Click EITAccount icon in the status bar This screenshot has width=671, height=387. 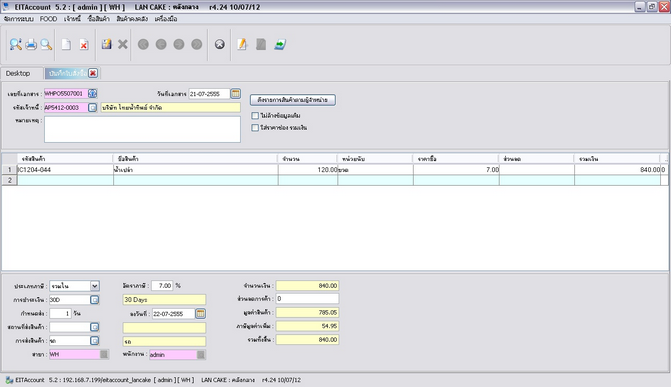tap(9, 380)
